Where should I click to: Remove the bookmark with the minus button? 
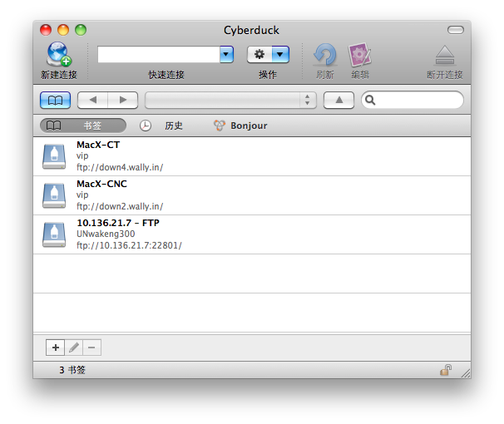click(91, 348)
